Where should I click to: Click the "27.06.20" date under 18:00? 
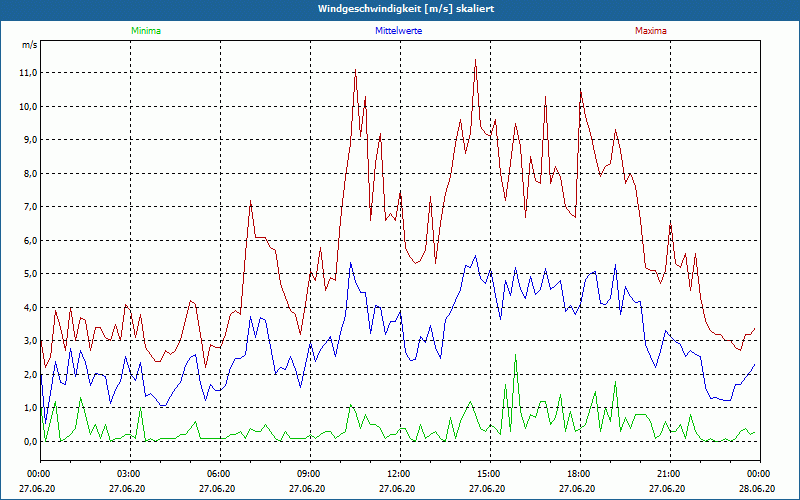click(578, 488)
